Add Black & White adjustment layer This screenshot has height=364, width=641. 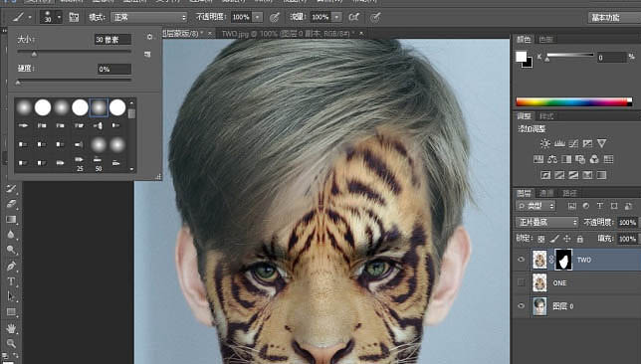tap(566, 159)
